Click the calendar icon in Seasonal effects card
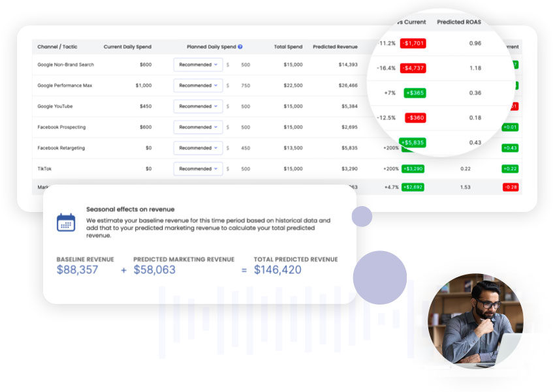The width and height of the screenshot is (555, 392). [x=66, y=222]
